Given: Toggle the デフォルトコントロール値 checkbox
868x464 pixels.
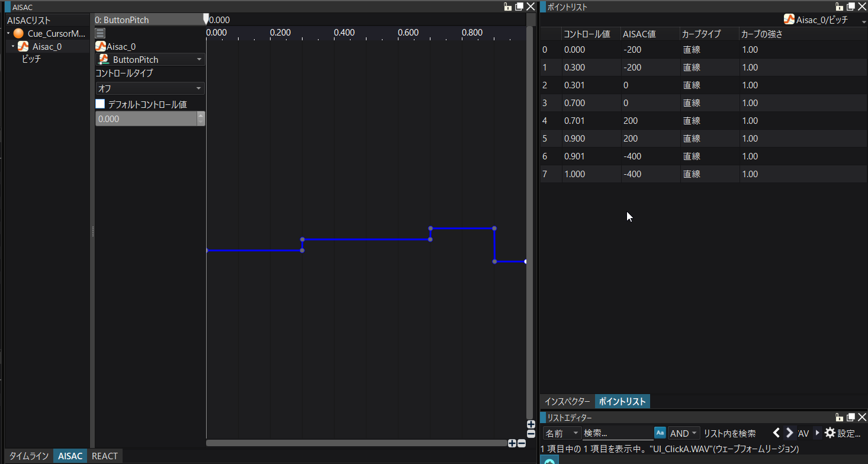Looking at the screenshot, I should tap(100, 104).
